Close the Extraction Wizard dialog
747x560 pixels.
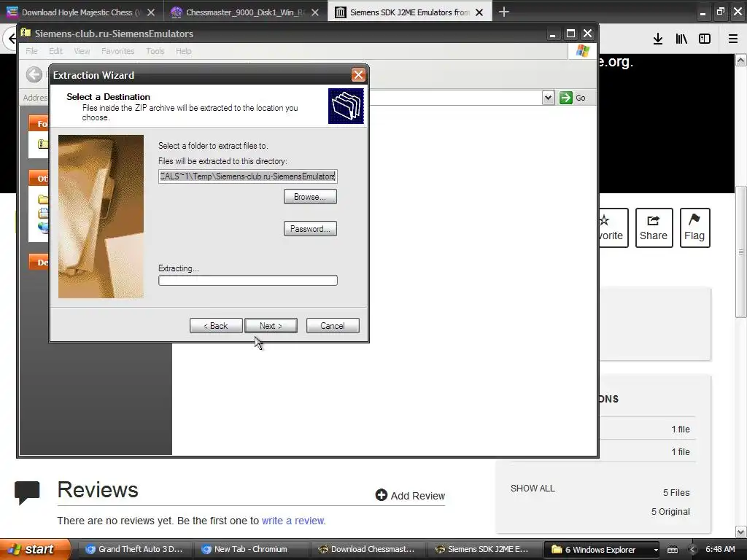[358, 75]
